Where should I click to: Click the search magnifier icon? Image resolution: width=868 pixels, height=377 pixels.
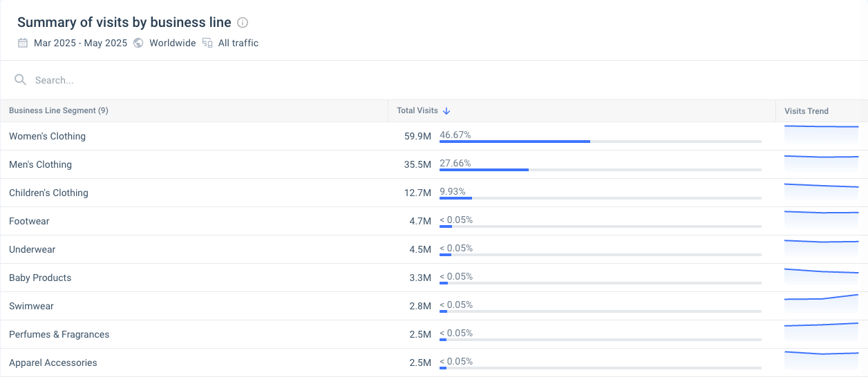pyautogui.click(x=20, y=80)
